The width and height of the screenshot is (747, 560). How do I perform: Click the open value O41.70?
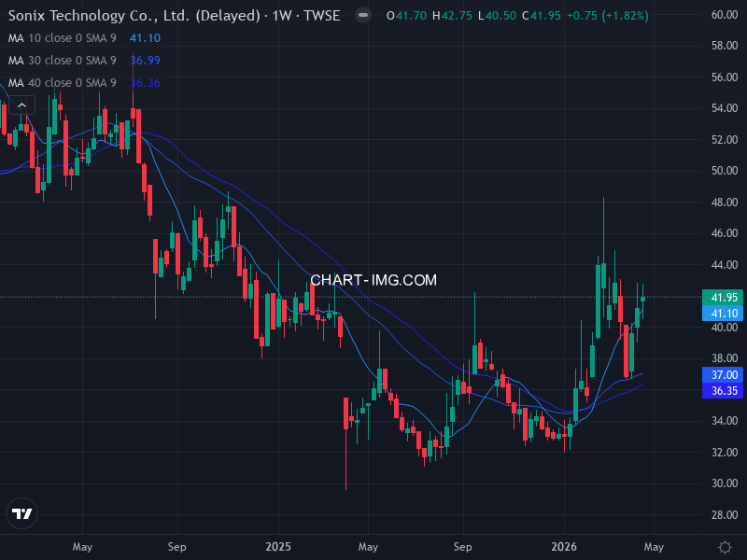click(406, 16)
